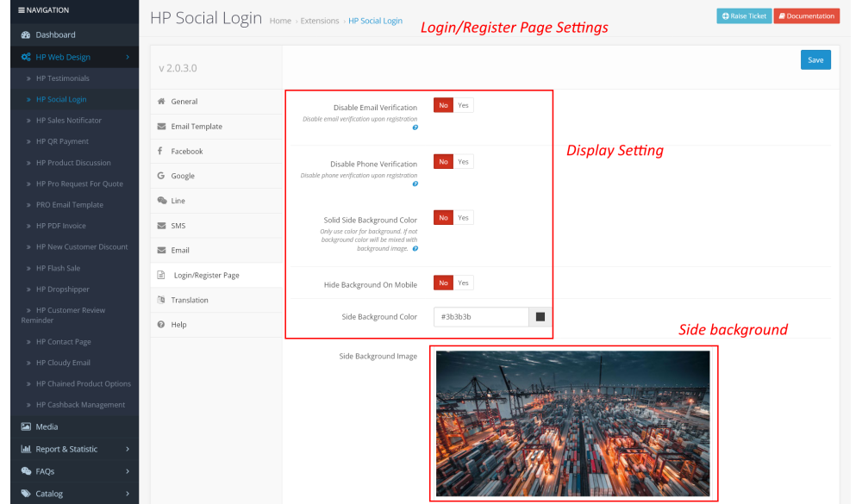Set Disable Email Verification to No
862x504 pixels.
point(443,105)
